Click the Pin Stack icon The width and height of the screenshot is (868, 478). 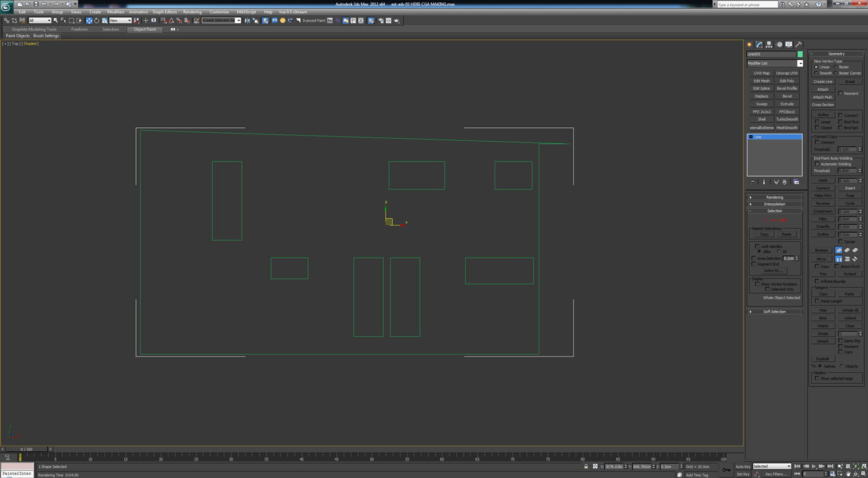tap(752, 182)
